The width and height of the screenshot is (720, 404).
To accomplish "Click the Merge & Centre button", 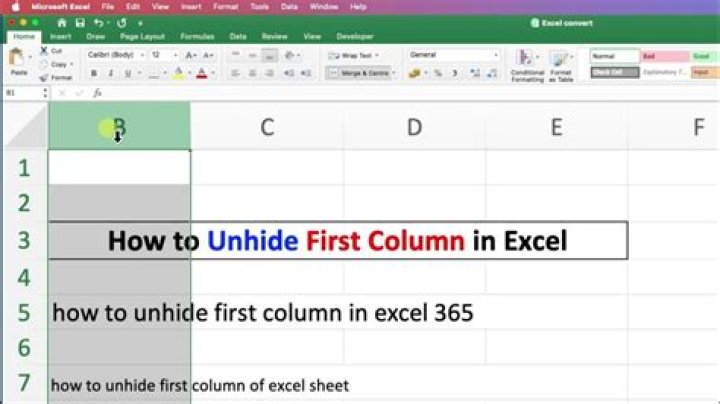I will 364,73.
